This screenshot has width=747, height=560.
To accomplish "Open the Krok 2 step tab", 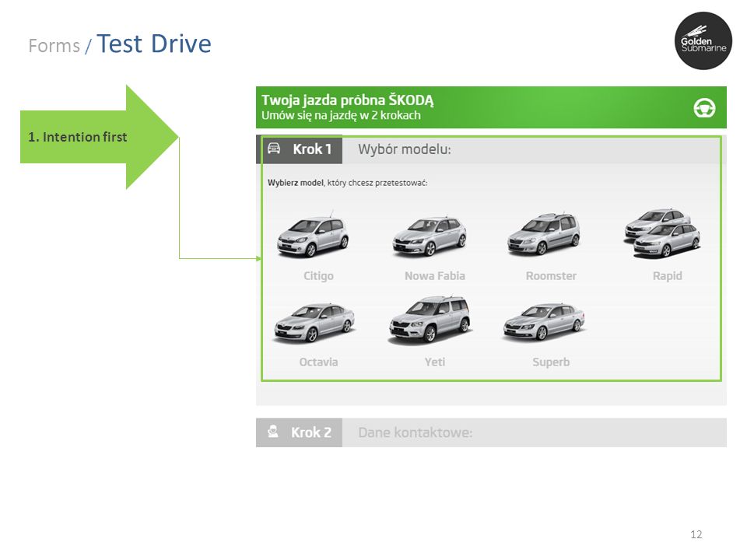I will click(x=299, y=432).
